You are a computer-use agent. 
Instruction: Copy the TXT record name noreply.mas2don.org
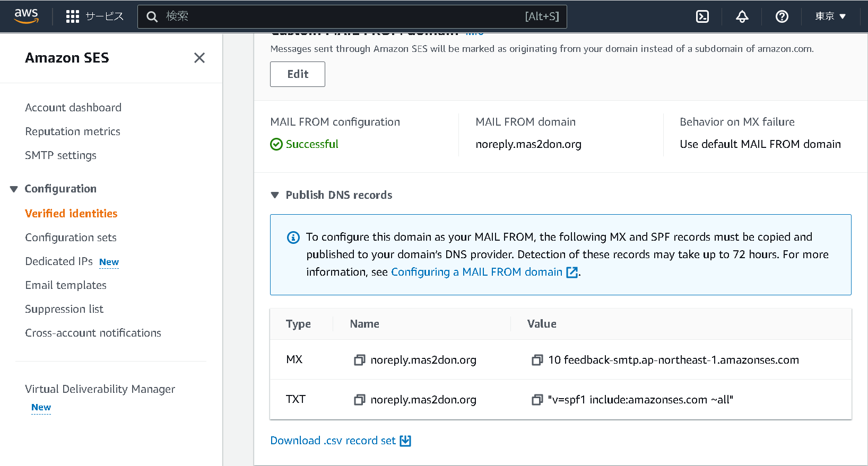[x=360, y=400]
